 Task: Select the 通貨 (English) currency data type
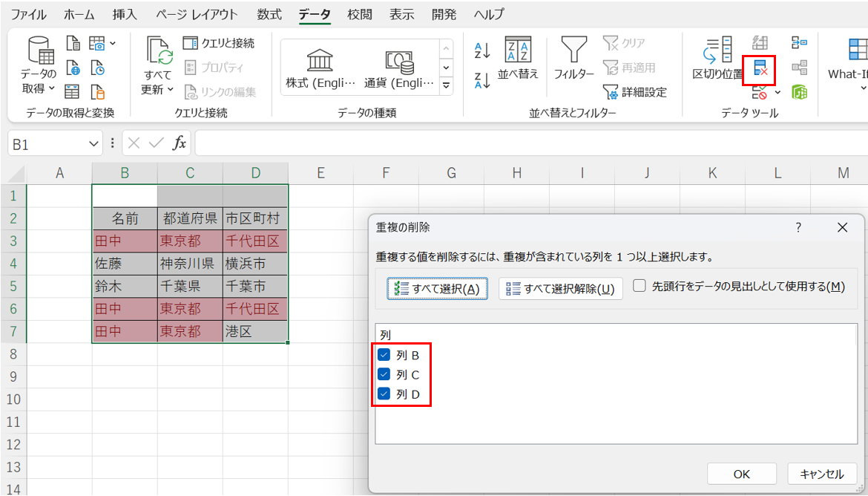point(399,69)
